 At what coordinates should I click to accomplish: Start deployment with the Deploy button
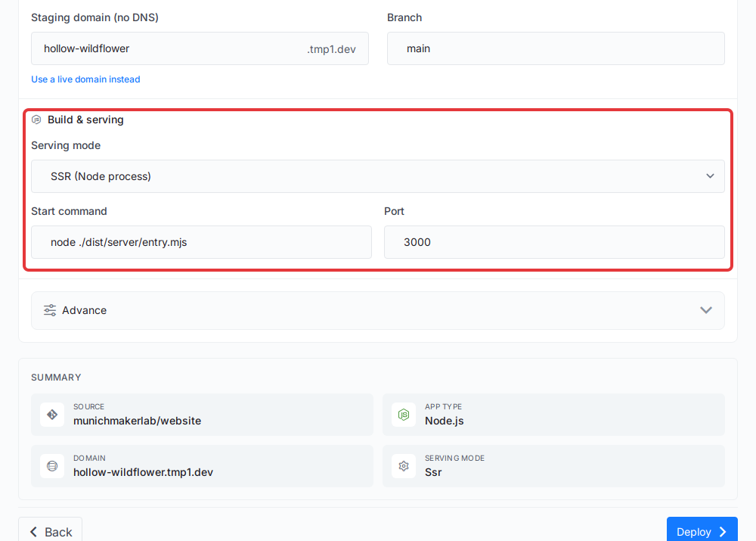click(702, 531)
